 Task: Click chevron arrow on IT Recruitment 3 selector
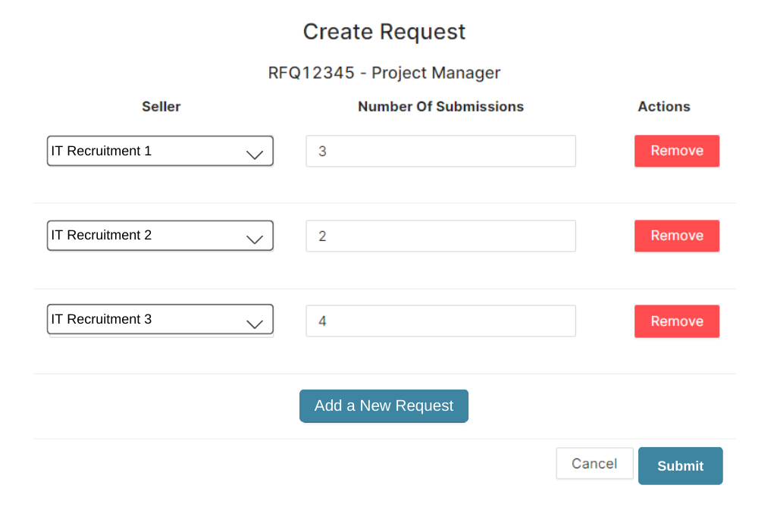(255, 324)
